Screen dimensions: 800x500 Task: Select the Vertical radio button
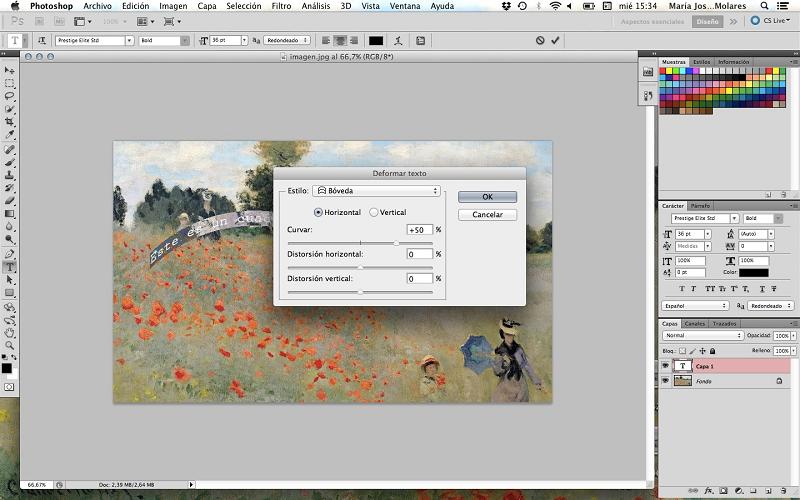[x=374, y=212]
